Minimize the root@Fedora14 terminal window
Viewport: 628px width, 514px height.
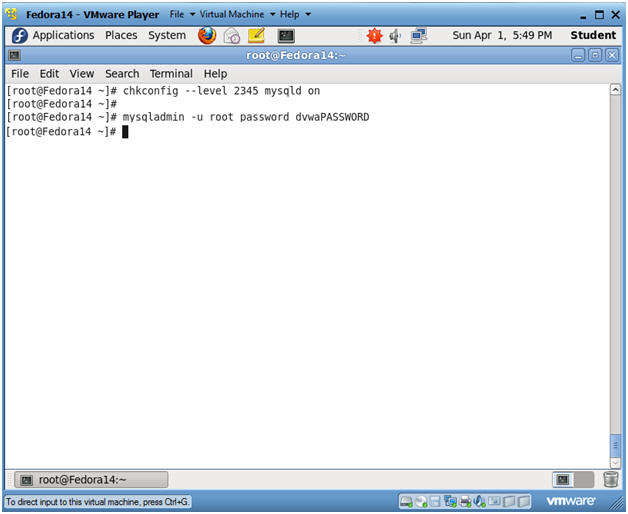tap(578, 55)
